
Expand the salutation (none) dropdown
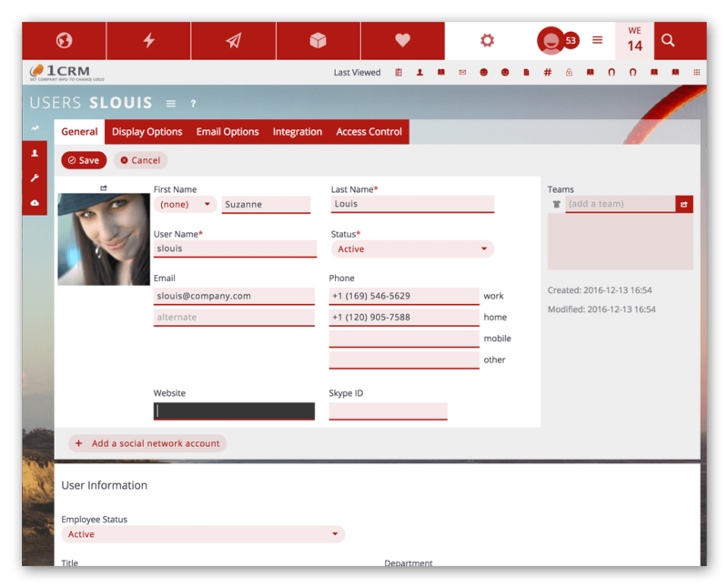coord(186,205)
